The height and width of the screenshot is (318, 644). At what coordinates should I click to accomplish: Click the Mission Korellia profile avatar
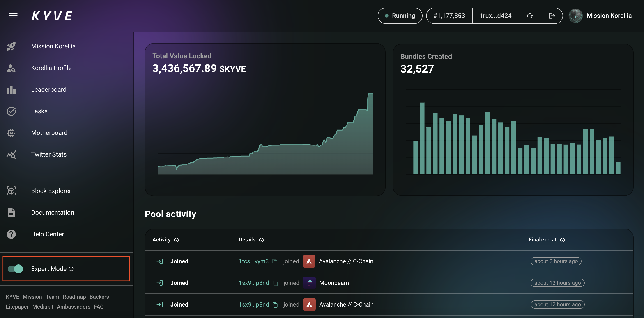(x=575, y=16)
